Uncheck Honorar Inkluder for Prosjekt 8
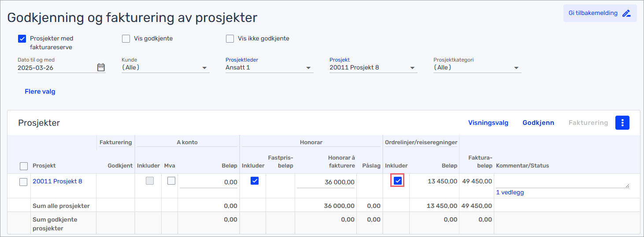644x237 pixels. tap(254, 181)
